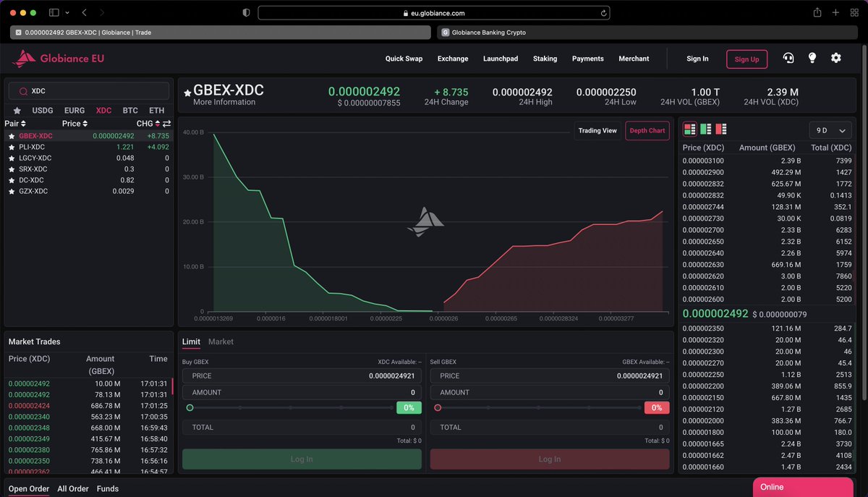Open Safari share icon

[817, 12]
